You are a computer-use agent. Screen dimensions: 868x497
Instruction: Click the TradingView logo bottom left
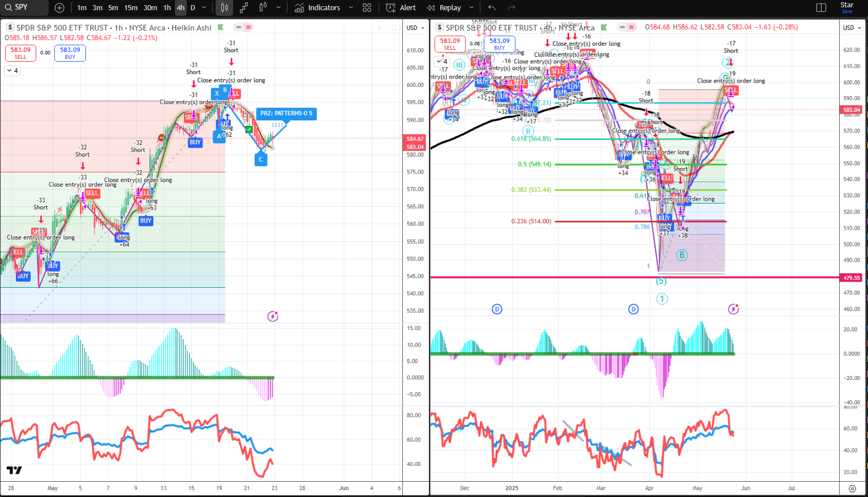(x=14, y=470)
